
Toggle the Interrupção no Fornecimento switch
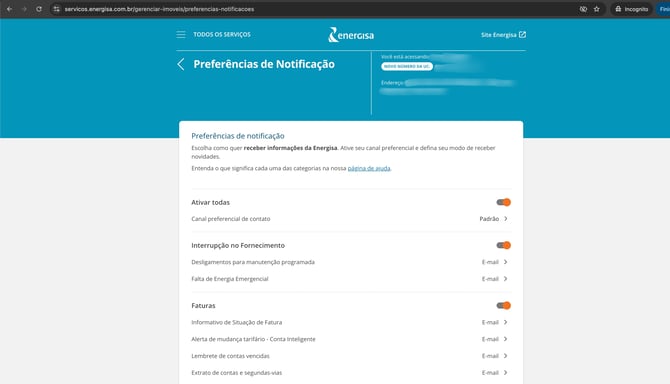503,245
